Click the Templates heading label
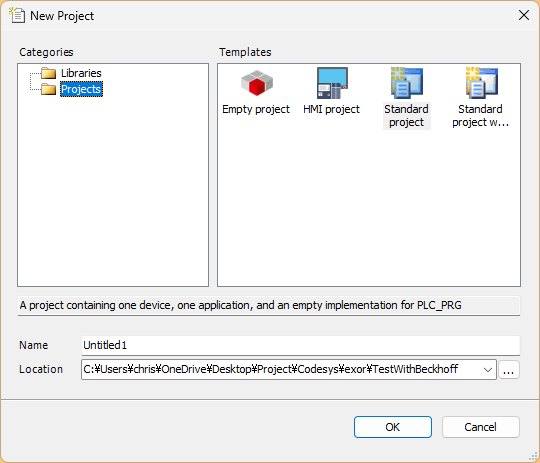Image resolution: width=540 pixels, height=463 pixels. [245, 52]
